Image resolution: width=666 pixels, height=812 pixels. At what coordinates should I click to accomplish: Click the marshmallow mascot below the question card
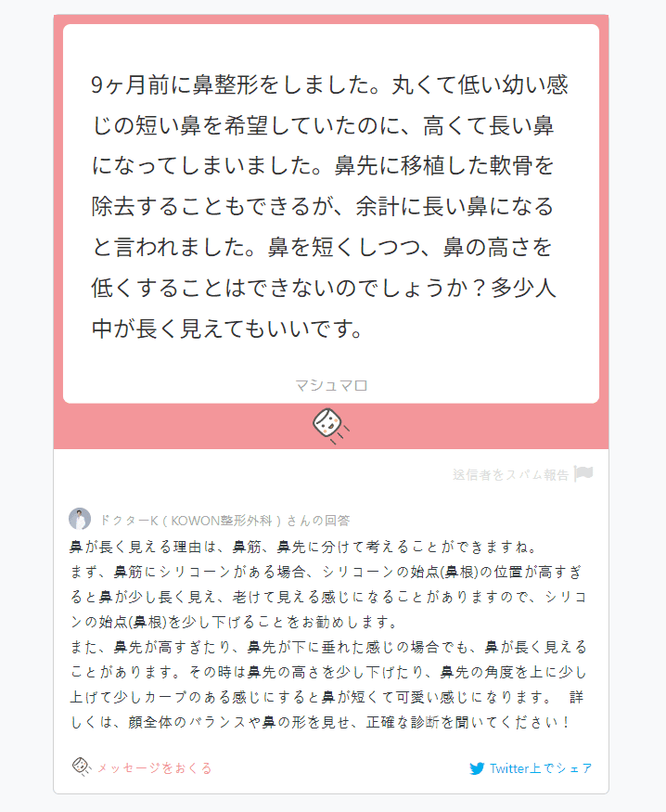click(331, 426)
